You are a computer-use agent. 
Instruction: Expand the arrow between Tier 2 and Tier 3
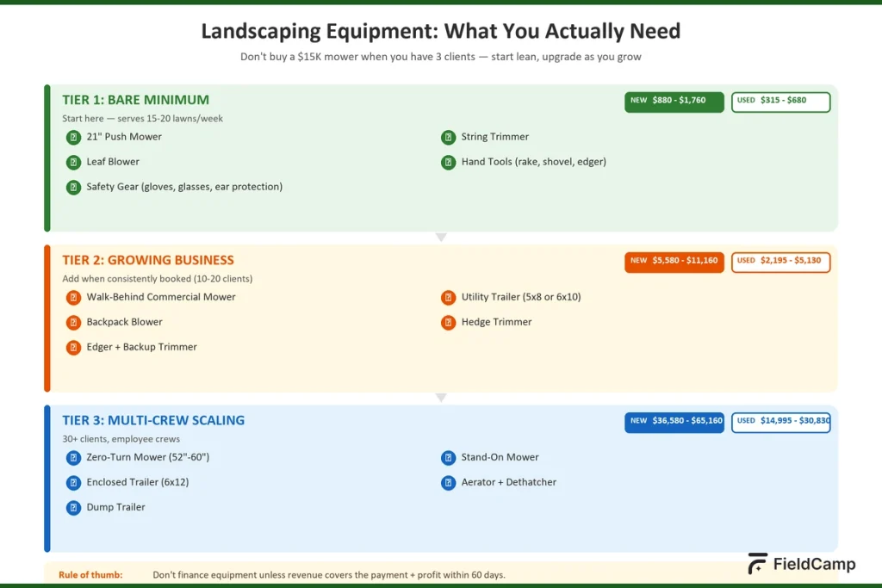(441, 397)
